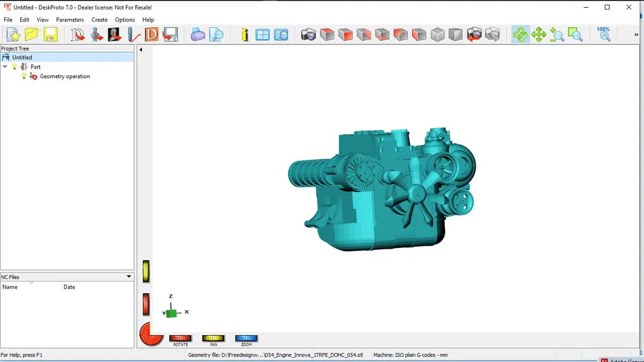Click the teal engine model in the viewport
The height and width of the screenshot is (362, 644).
click(x=382, y=189)
